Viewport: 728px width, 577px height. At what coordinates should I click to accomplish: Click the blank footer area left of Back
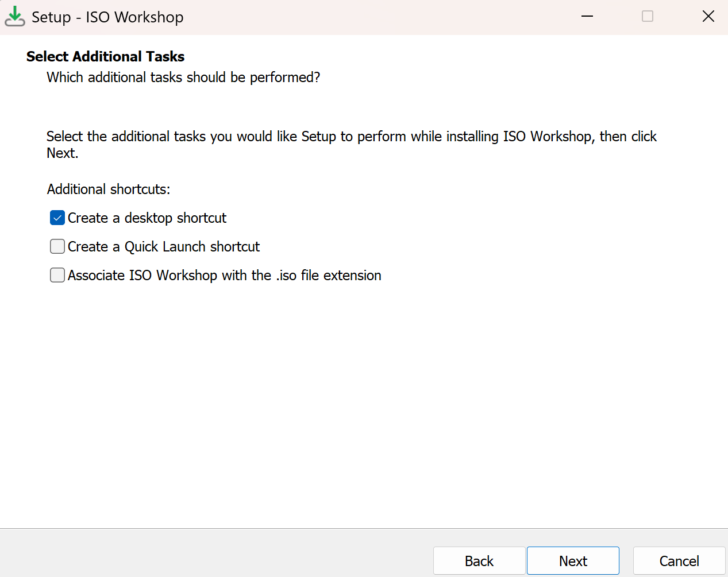[218, 553]
